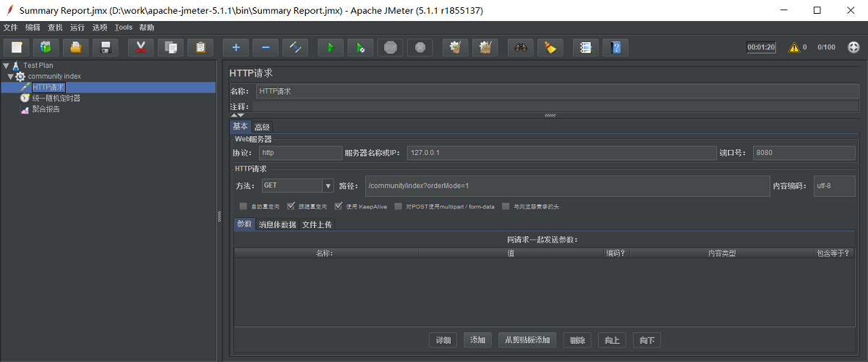Open the 选项 menu
868x362 pixels.
pos(100,28)
